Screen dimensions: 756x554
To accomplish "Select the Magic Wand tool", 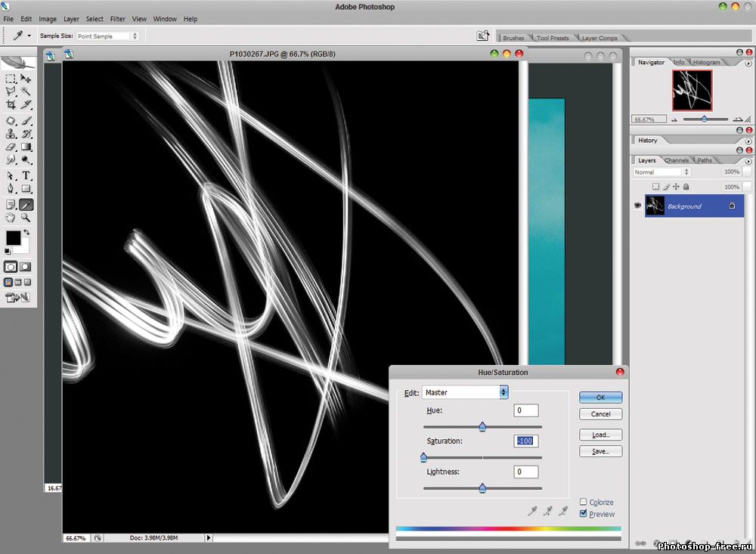I will pos(26,91).
